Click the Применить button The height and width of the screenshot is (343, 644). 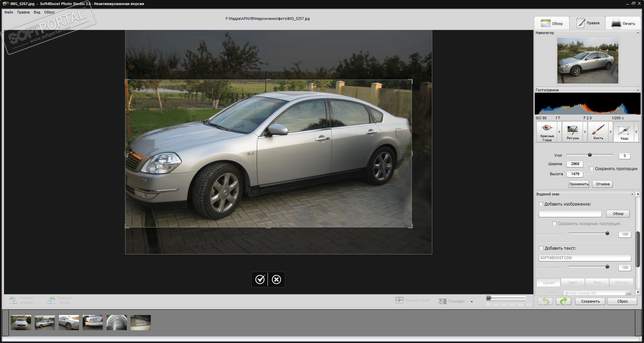click(579, 184)
